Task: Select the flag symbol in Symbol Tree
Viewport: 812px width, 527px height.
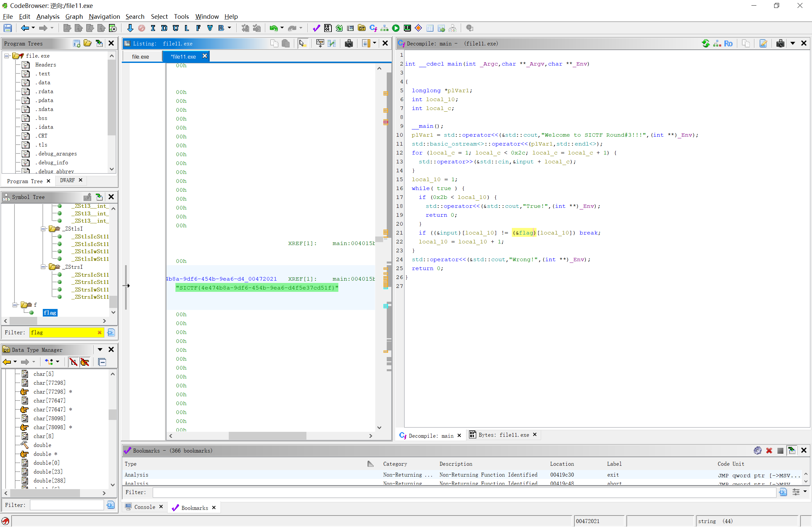Action: click(x=50, y=313)
